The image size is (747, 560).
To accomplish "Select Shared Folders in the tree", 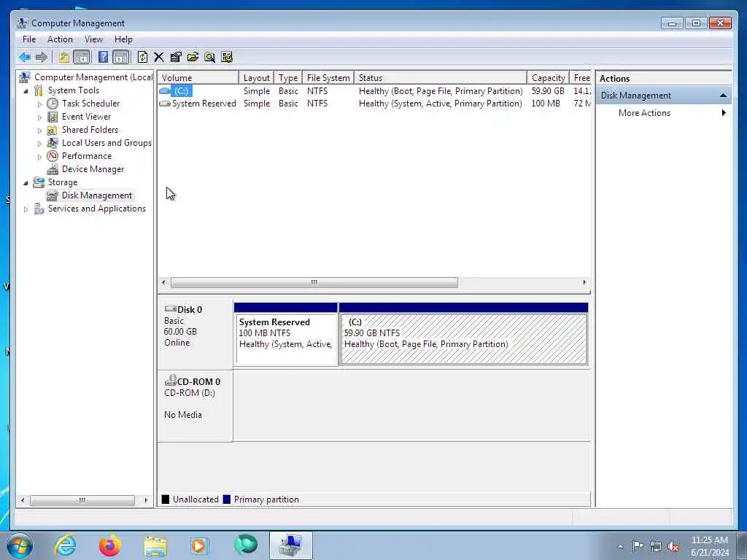I will 90,130.
